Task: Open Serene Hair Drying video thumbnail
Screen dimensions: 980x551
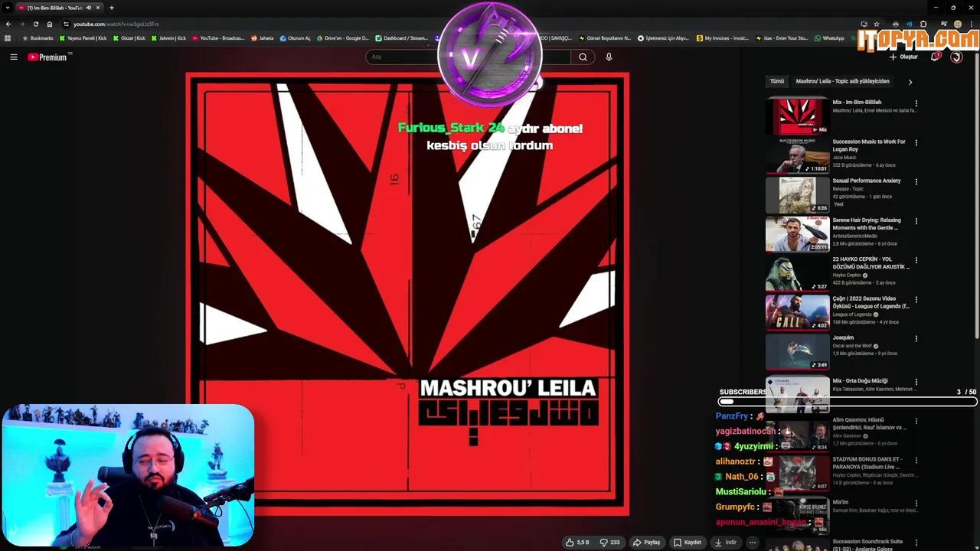Action: [x=797, y=233]
